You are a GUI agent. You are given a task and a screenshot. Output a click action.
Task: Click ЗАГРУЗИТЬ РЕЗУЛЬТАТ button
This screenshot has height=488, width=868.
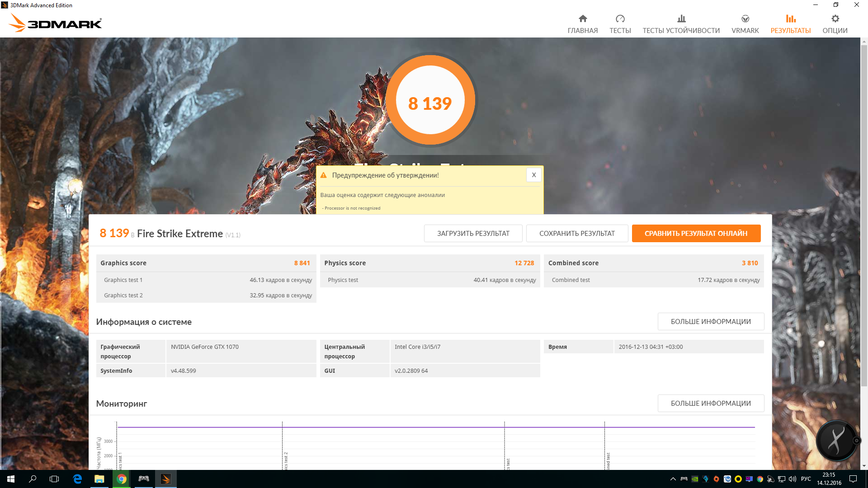point(473,233)
